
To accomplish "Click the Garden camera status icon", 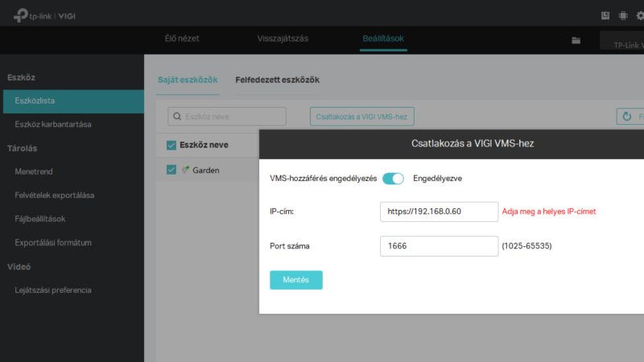I will pyautogui.click(x=185, y=170).
